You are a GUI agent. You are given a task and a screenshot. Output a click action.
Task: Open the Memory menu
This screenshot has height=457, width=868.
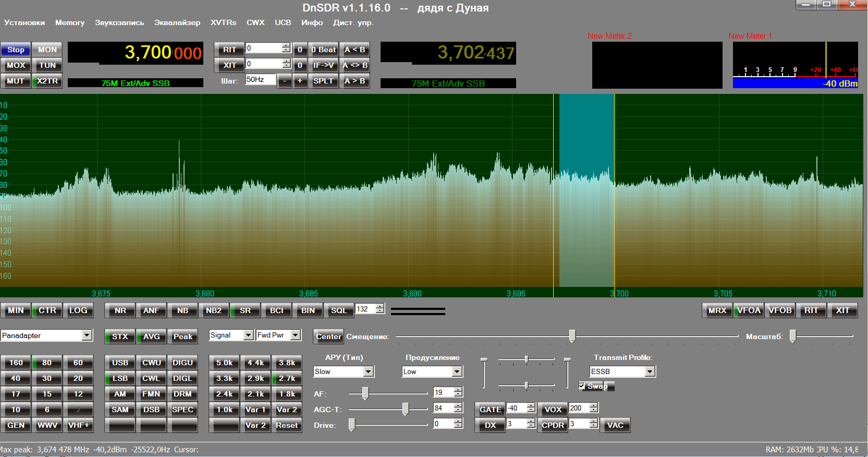coord(70,22)
